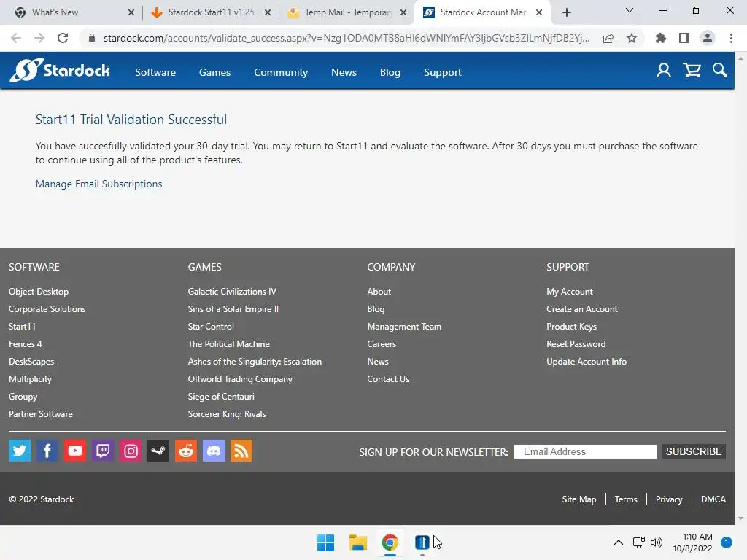
Task: Open Stardock's Instagram icon
Action: (131, 451)
